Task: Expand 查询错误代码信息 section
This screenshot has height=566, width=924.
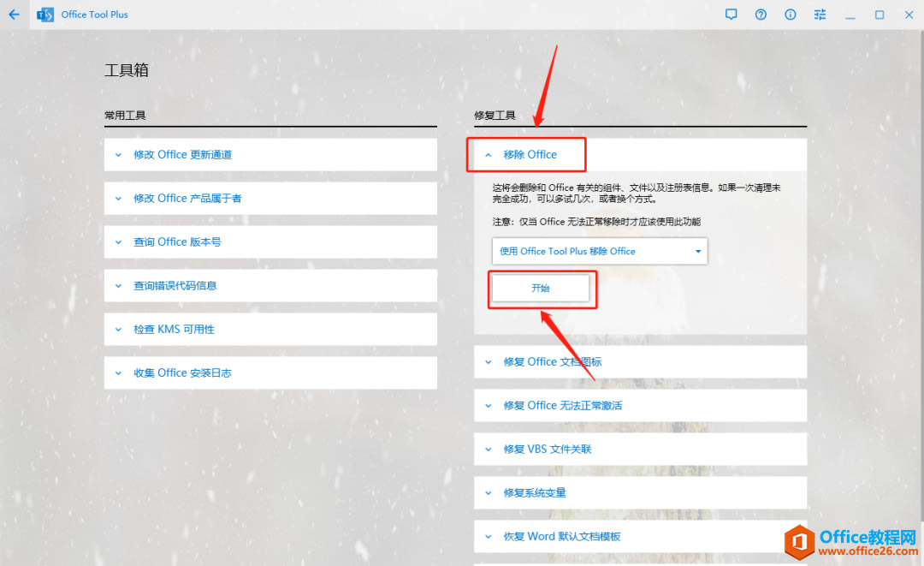Action: (270, 286)
